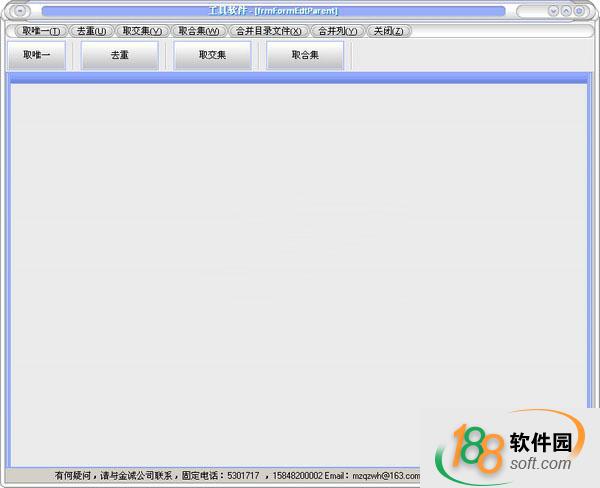Click the email address in the status bar
This screenshot has height=488, width=600.
[x=385, y=476]
